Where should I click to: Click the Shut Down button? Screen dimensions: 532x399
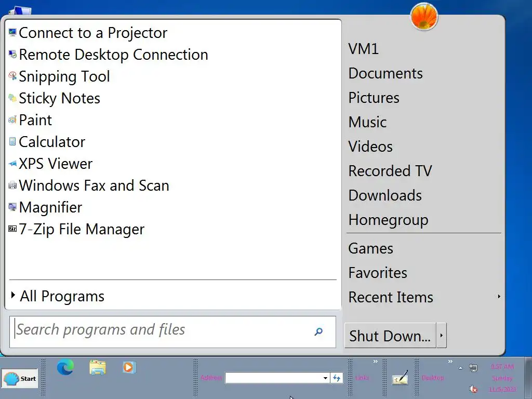pos(390,336)
